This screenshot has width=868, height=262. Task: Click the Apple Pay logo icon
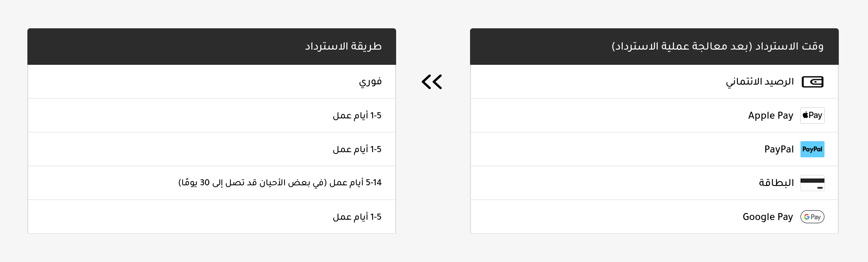point(812,115)
